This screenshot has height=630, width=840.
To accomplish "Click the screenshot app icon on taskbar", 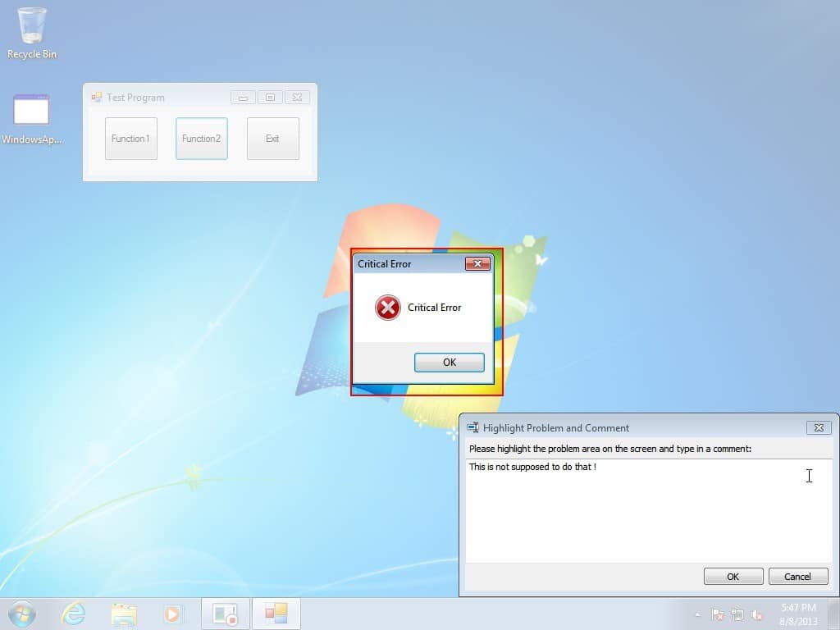I will [224, 614].
